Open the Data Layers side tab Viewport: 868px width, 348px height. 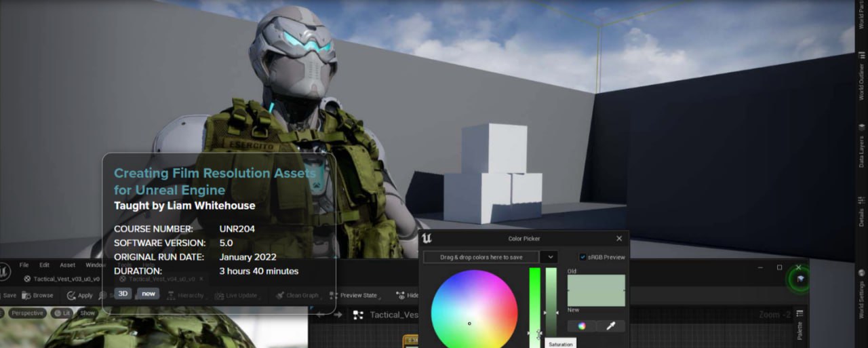862,144
